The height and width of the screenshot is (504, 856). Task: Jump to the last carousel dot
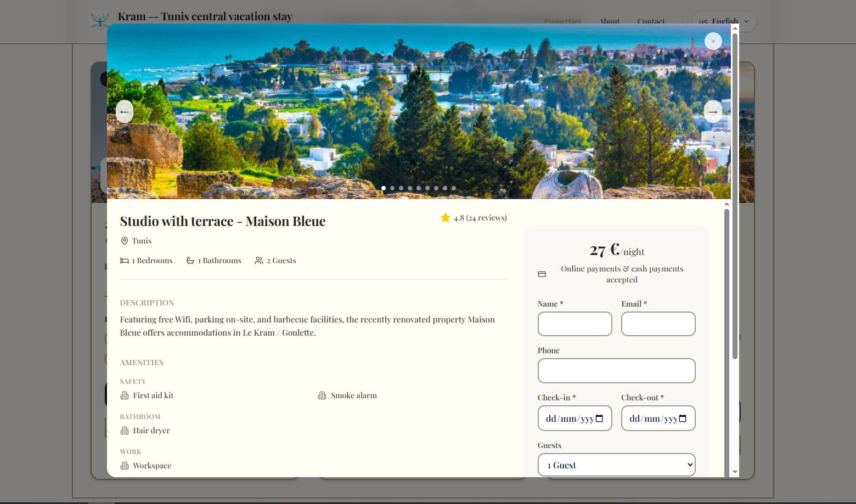click(454, 188)
